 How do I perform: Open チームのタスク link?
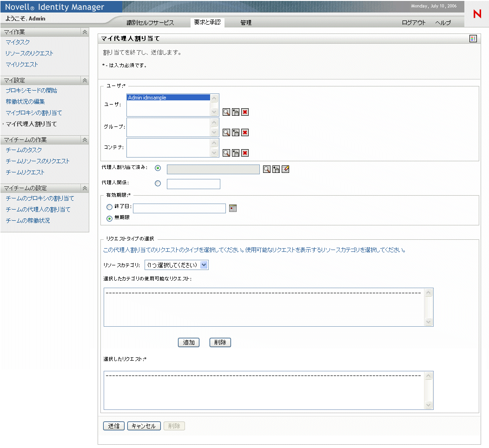[24, 150]
